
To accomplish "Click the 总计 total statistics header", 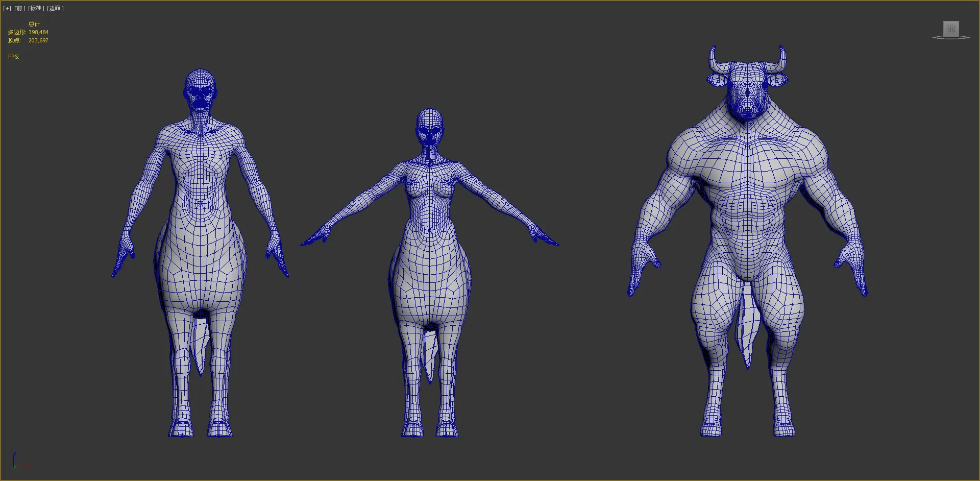I will 34,24.
